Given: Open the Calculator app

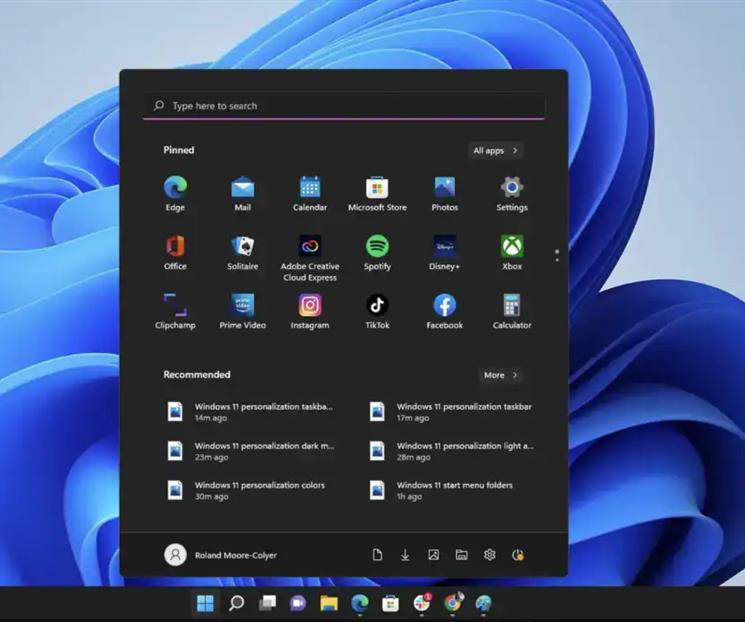Looking at the screenshot, I should (512, 311).
